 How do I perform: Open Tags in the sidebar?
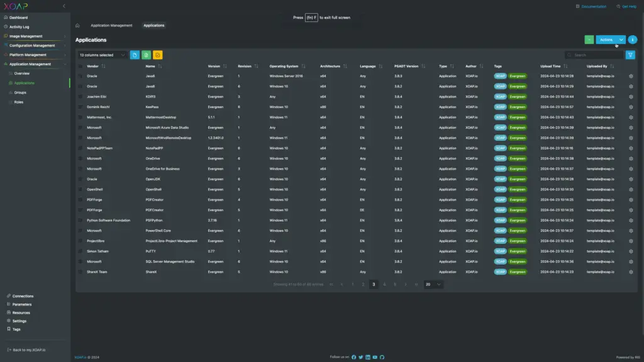pos(16,329)
